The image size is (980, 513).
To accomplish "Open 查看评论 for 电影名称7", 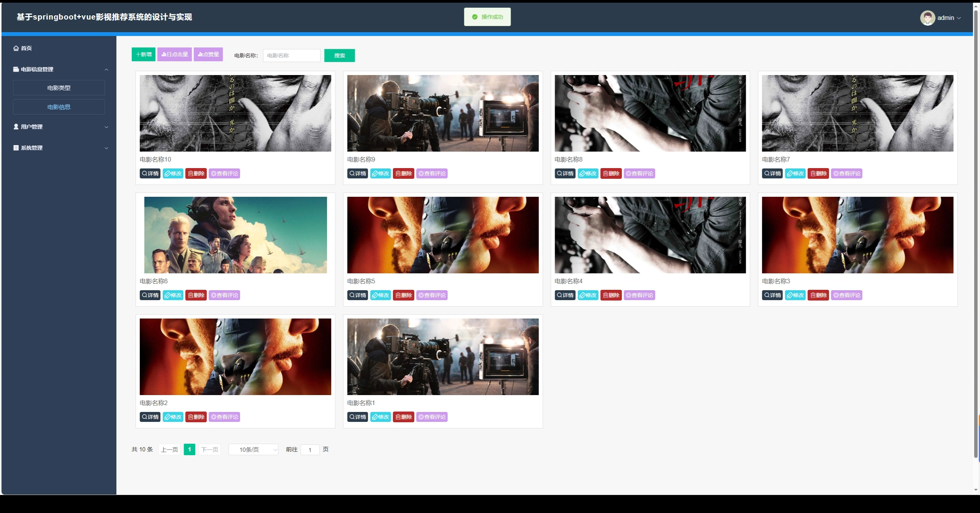I will (x=846, y=173).
